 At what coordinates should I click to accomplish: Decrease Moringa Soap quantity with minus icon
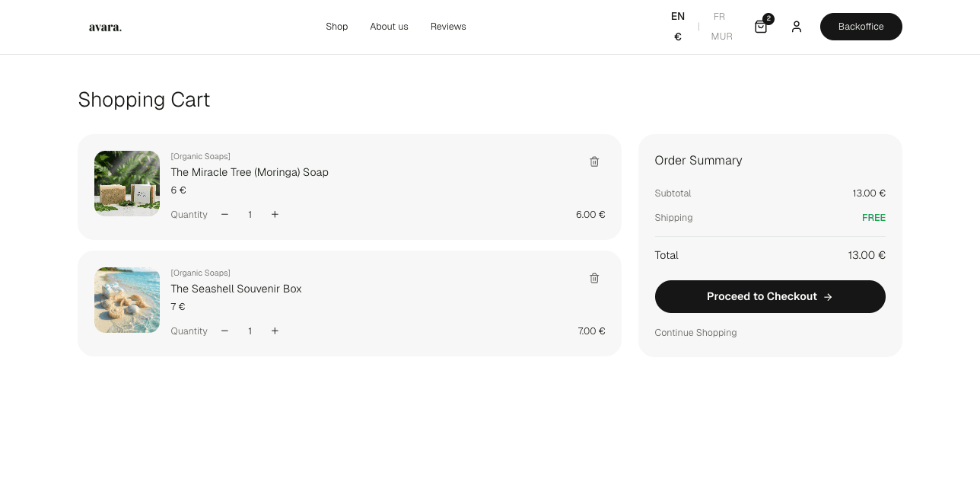coord(224,214)
